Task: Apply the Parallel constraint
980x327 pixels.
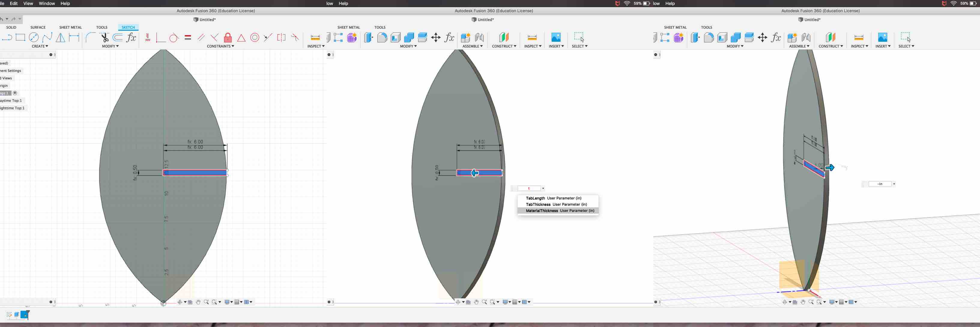Action: (201, 37)
